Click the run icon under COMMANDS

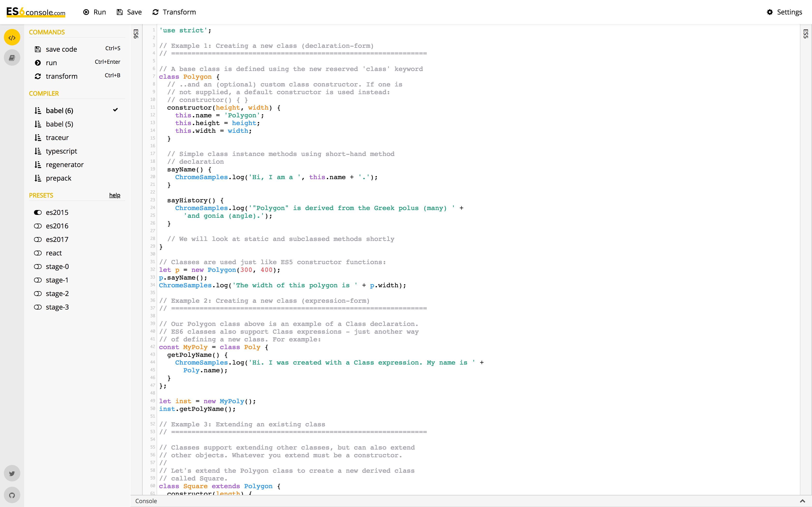pyautogui.click(x=38, y=63)
